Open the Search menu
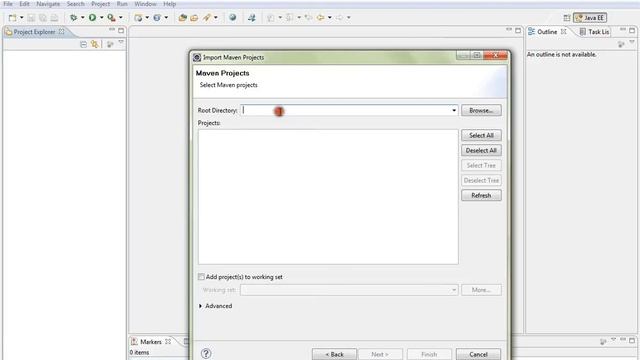 (76, 4)
